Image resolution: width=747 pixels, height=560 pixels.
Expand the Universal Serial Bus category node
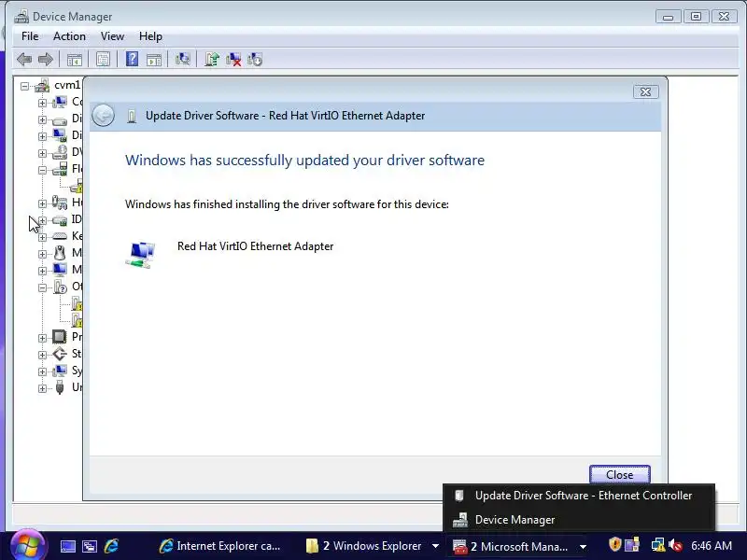pyautogui.click(x=42, y=388)
